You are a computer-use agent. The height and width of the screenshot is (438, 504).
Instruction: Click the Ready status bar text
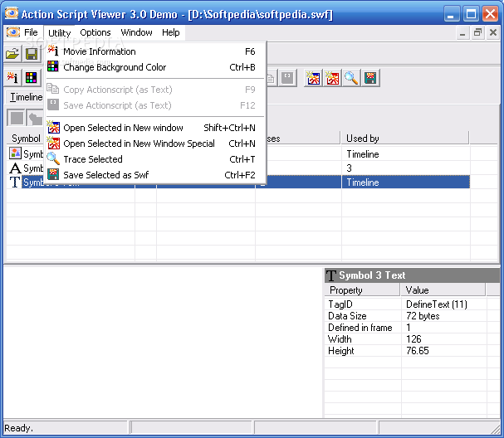(18, 428)
